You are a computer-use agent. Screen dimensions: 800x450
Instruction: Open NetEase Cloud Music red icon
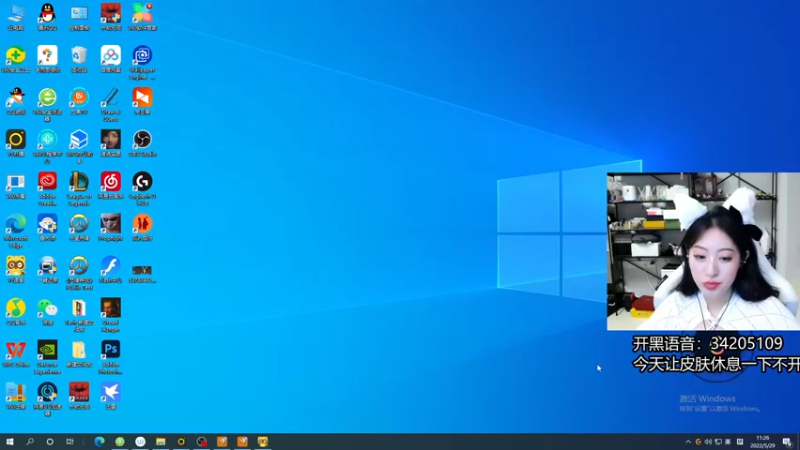111,185
